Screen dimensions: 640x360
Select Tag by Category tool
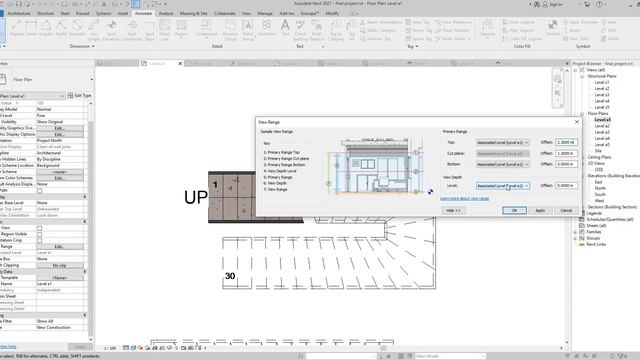click(336, 30)
